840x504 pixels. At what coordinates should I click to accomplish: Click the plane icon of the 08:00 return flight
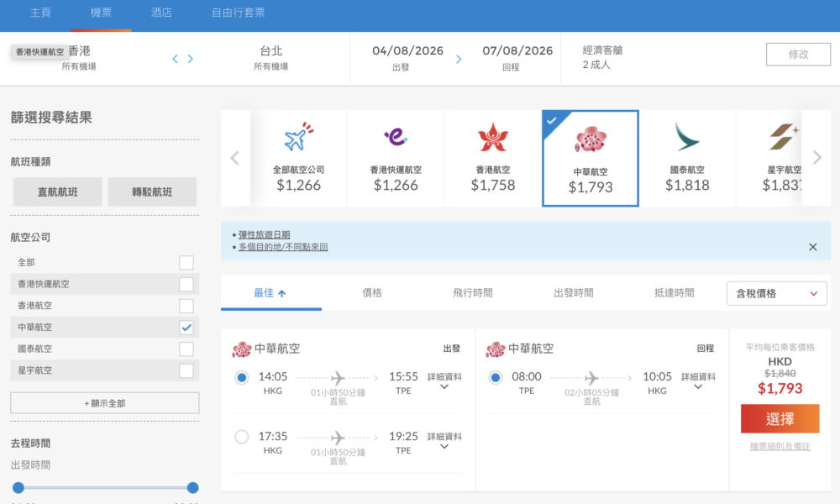coord(591,378)
